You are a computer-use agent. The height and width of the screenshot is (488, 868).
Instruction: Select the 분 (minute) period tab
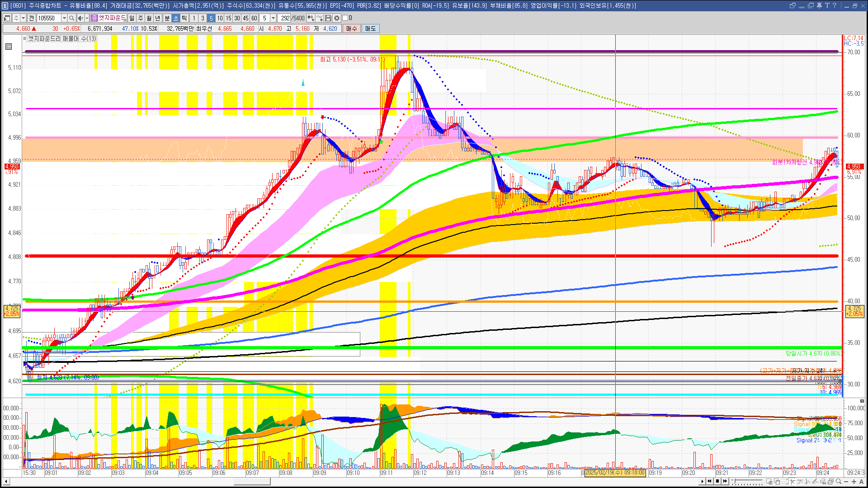pyautogui.click(x=167, y=18)
